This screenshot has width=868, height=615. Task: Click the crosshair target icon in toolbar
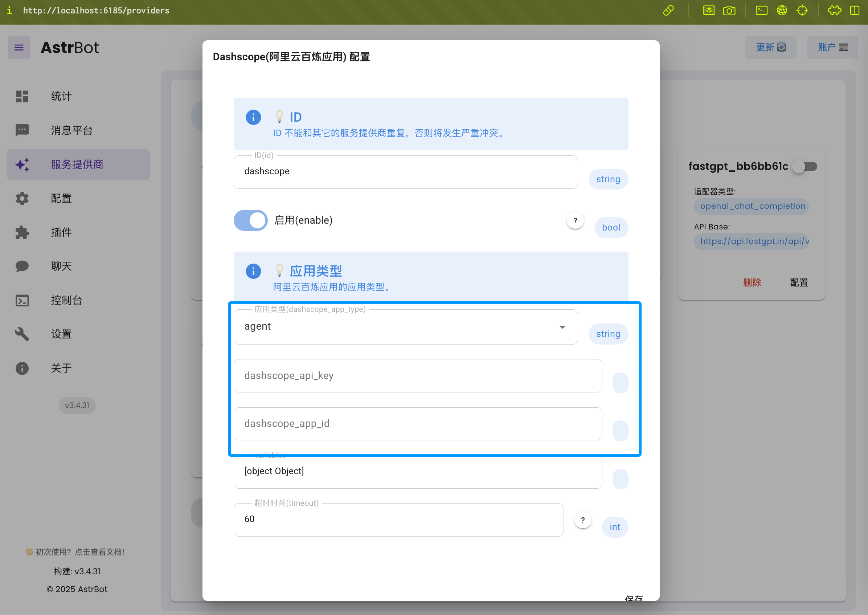[802, 11]
